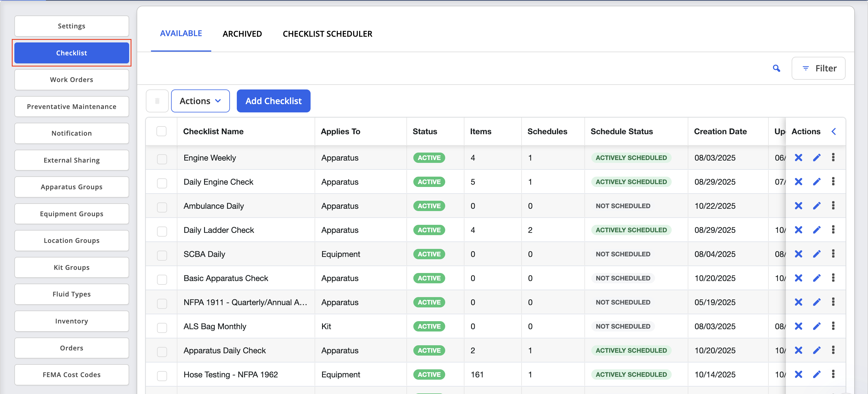Image resolution: width=868 pixels, height=394 pixels.
Task: Open Location Groups section
Action: (x=71, y=240)
